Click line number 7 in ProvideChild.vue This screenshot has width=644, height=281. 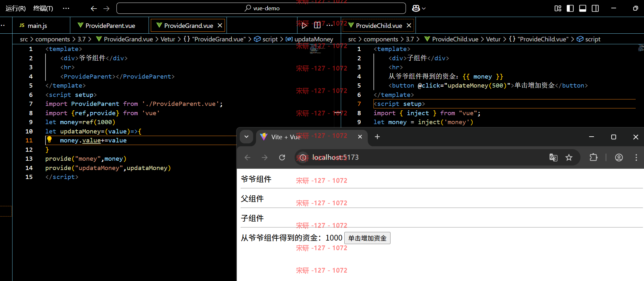click(x=359, y=104)
